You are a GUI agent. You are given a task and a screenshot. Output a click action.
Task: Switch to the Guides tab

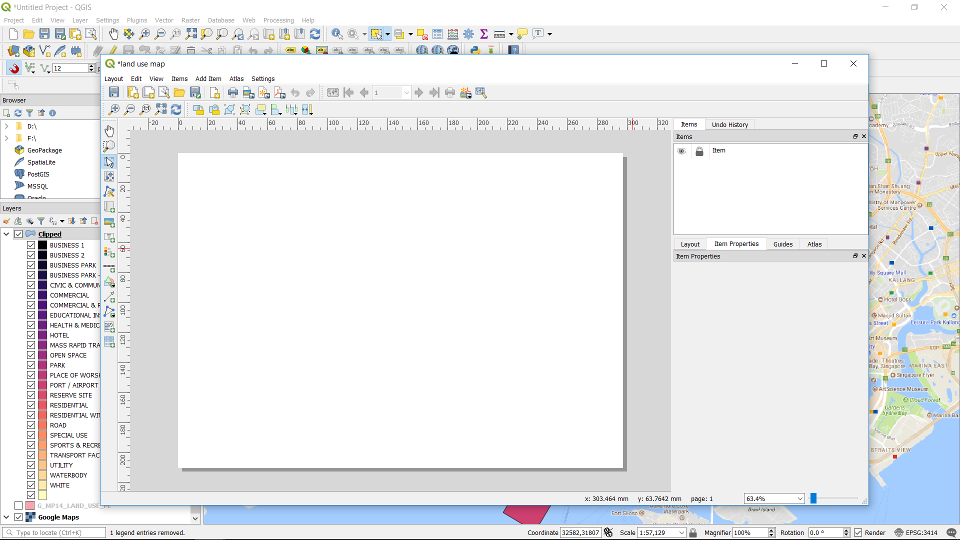[783, 244]
